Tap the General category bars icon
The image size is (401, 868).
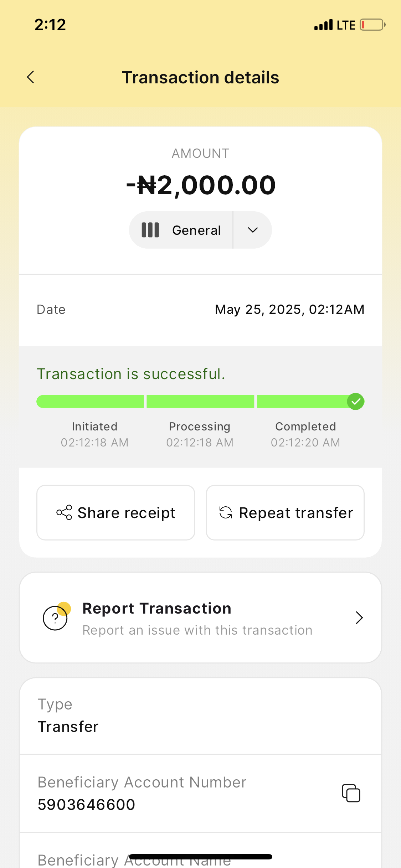click(150, 230)
